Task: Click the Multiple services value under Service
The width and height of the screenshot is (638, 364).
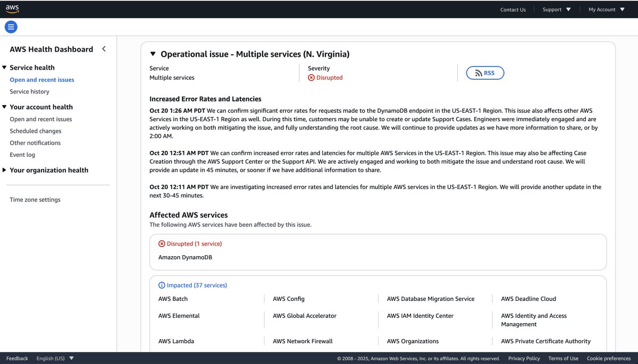Action: (172, 78)
